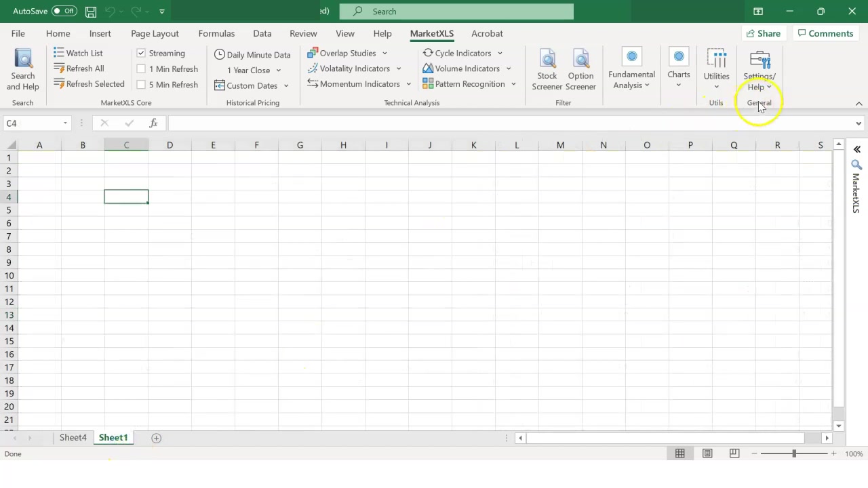Open the Customize Quick Access Toolbar dropdown
This screenshot has width=868, height=488.
(161, 12)
